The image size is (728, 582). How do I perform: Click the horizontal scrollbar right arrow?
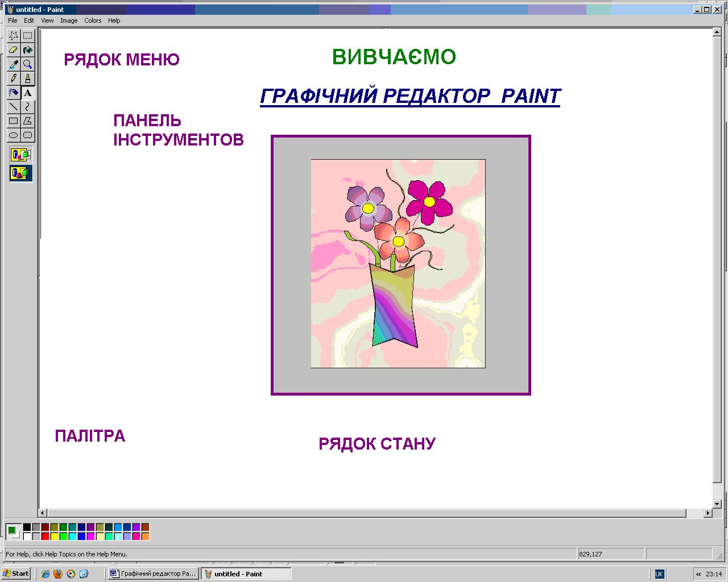708,513
